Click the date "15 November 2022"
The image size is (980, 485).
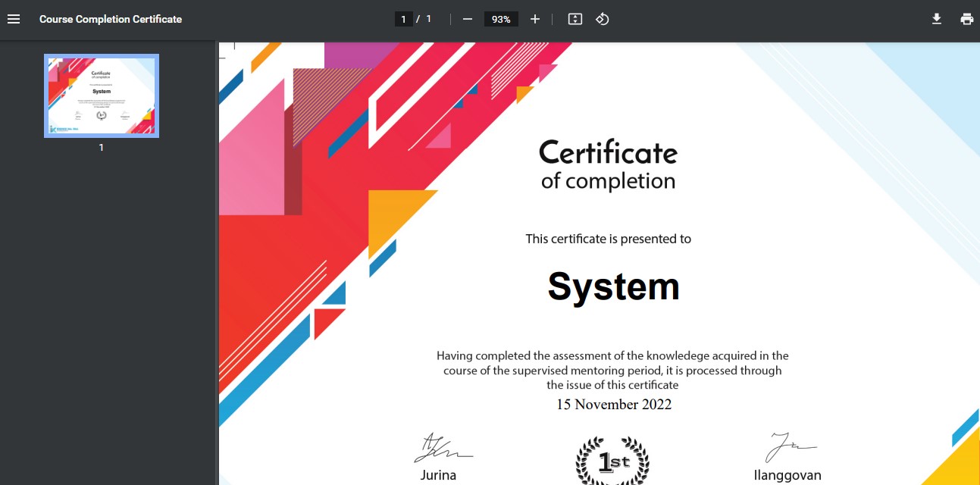(x=614, y=404)
